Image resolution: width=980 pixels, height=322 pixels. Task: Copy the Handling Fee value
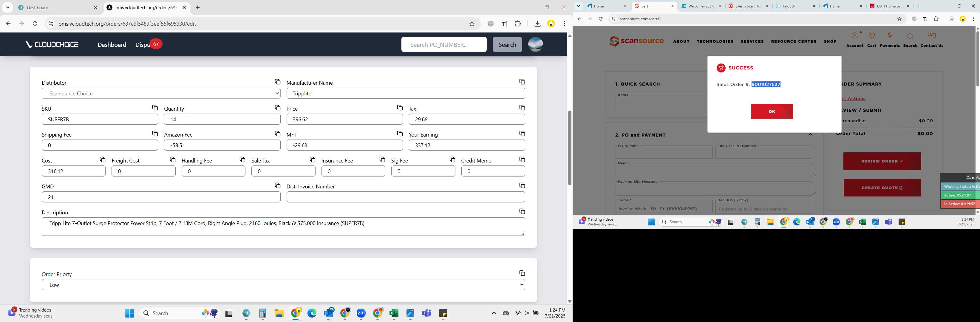(x=242, y=159)
